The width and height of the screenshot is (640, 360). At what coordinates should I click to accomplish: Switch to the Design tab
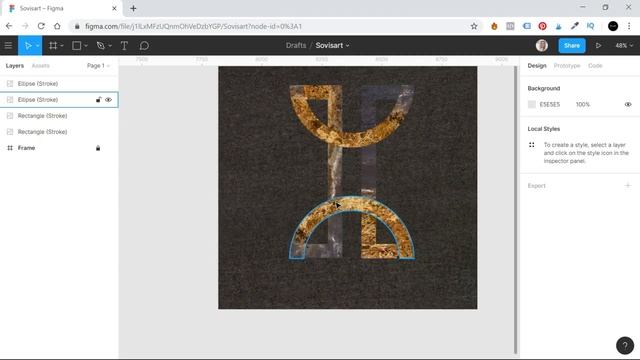[537, 66]
